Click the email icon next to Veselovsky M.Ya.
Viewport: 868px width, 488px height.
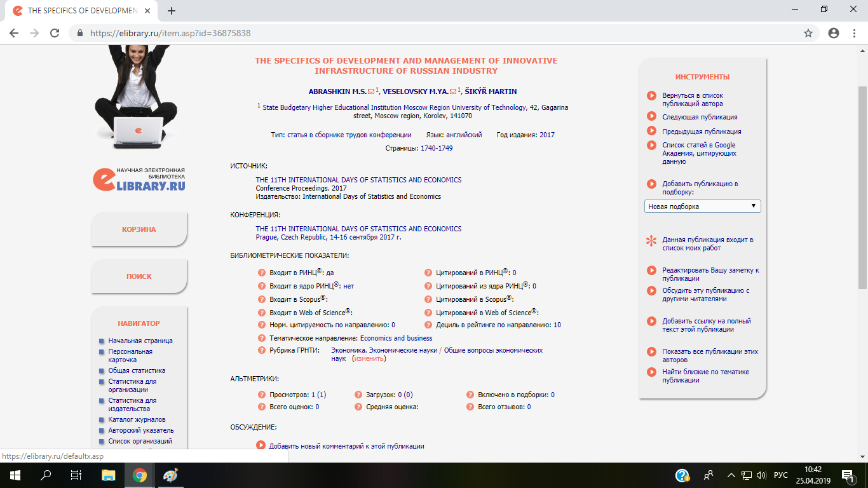(x=453, y=91)
